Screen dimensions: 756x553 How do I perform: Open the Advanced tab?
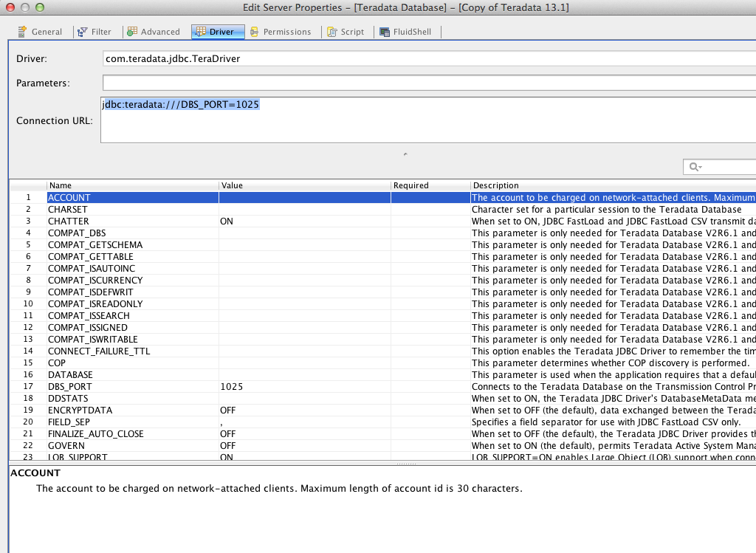(160, 32)
